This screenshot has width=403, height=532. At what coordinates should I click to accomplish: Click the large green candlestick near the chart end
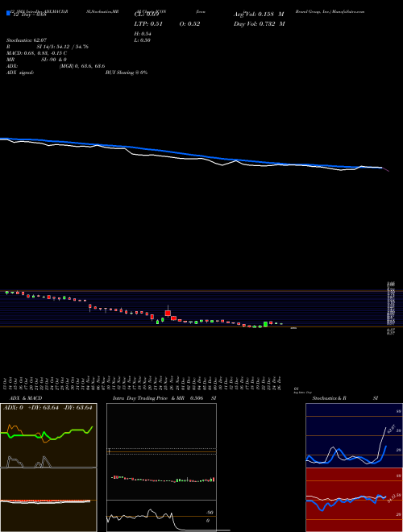(x=265, y=324)
